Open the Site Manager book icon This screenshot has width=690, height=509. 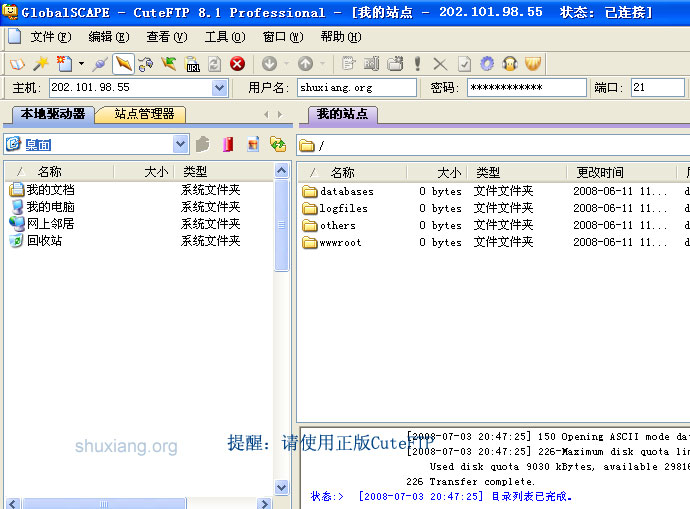17,64
